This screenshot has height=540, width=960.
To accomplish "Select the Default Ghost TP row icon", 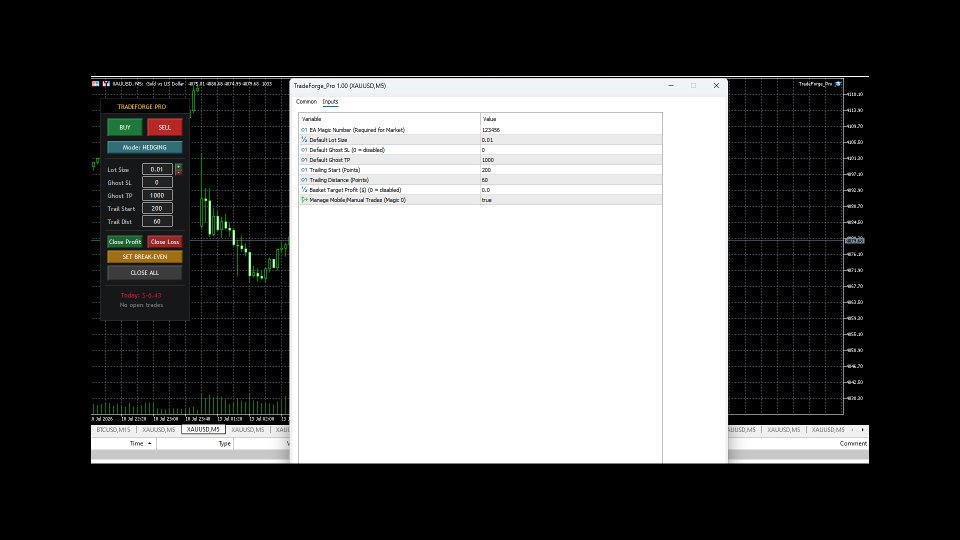I will click(304, 160).
